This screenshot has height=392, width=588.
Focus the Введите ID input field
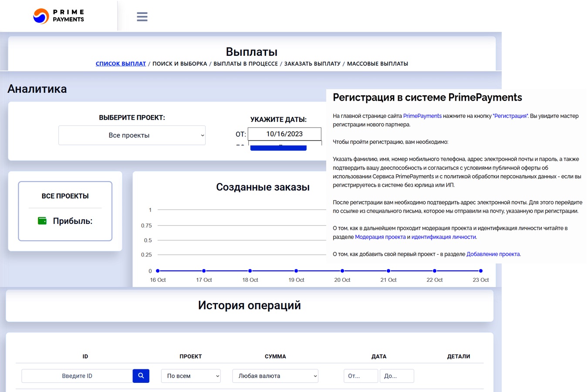coord(77,376)
